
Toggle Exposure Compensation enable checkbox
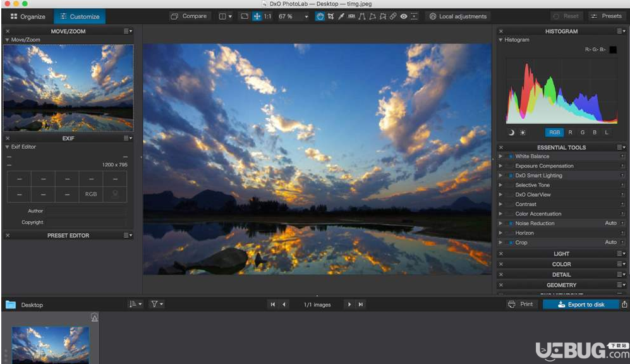click(511, 166)
